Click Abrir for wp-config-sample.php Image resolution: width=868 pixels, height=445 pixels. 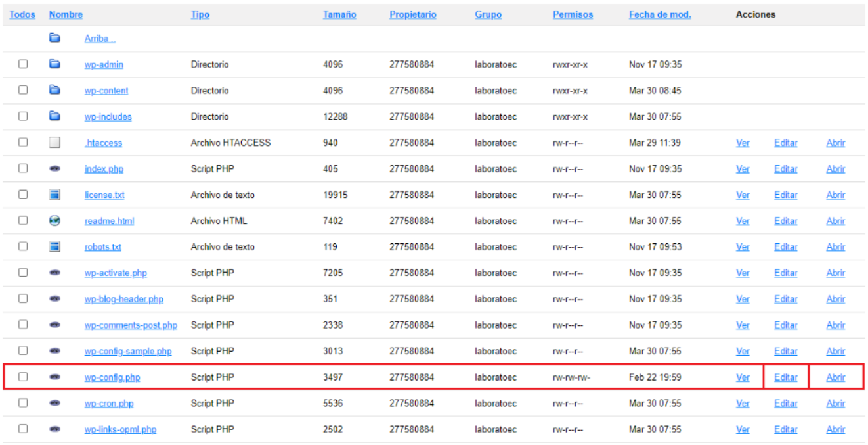(x=836, y=351)
